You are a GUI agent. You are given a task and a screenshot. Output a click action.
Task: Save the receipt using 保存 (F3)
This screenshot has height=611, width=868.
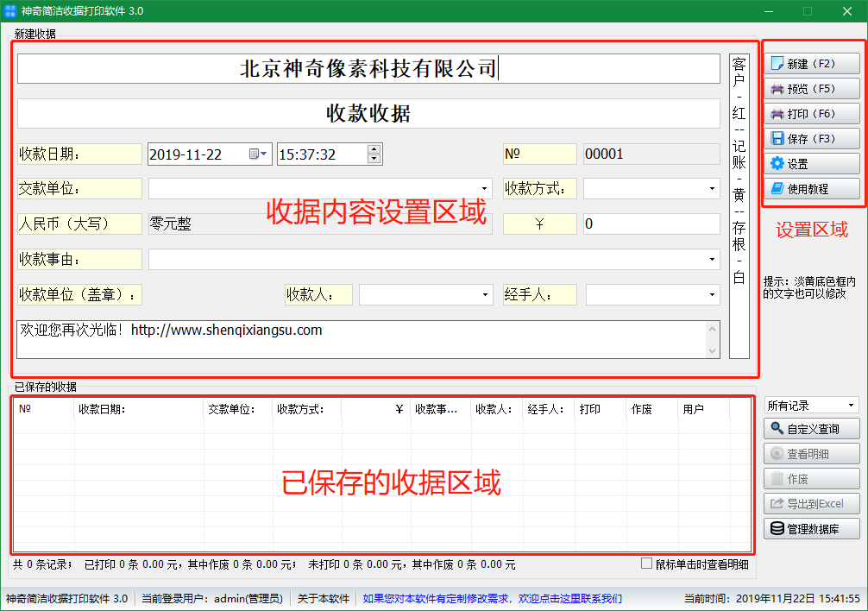tap(811, 139)
